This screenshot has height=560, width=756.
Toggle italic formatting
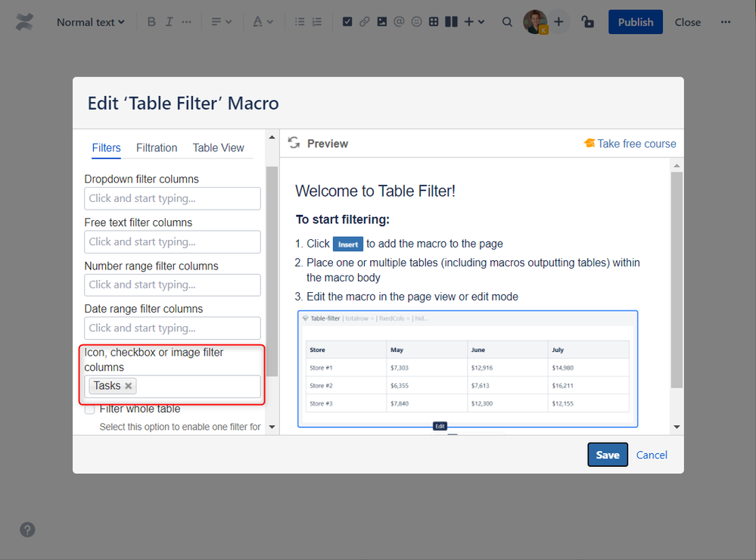(x=170, y=22)
